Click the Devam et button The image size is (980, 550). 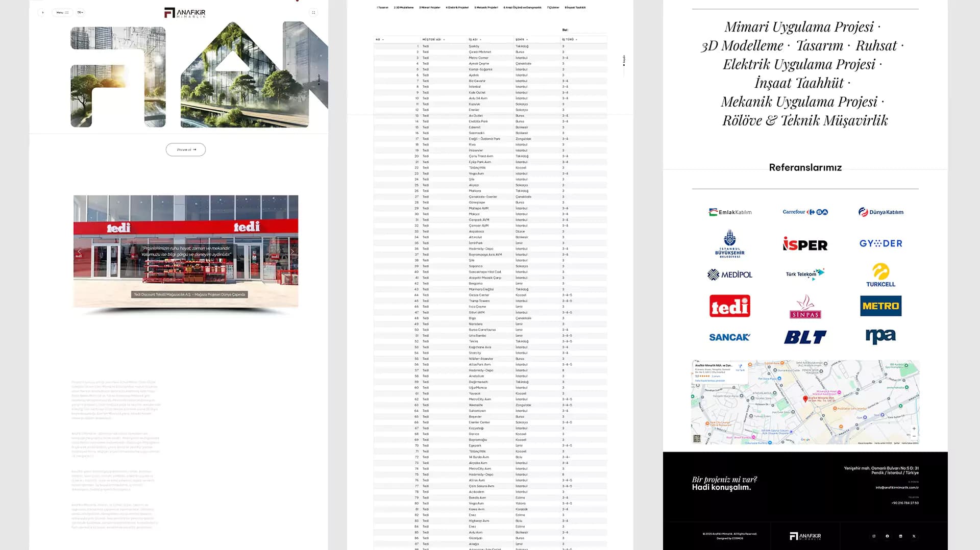(x=186, y=149)
